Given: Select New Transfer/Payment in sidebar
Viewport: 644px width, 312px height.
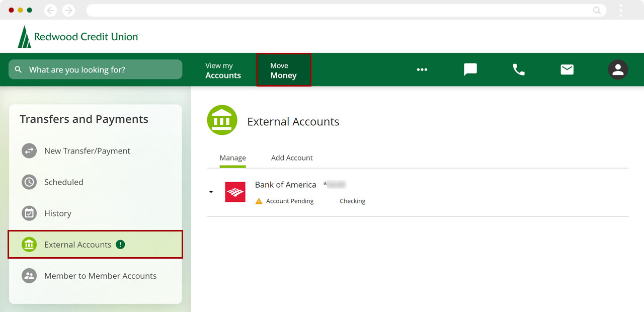Looking at the screenshot, I should click(x=95, y=150).
